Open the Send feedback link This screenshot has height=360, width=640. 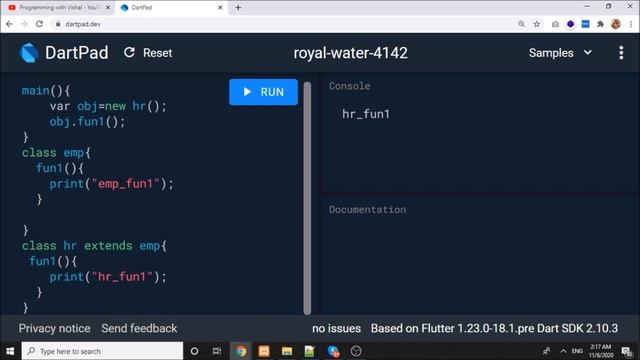tap(139, 329)
